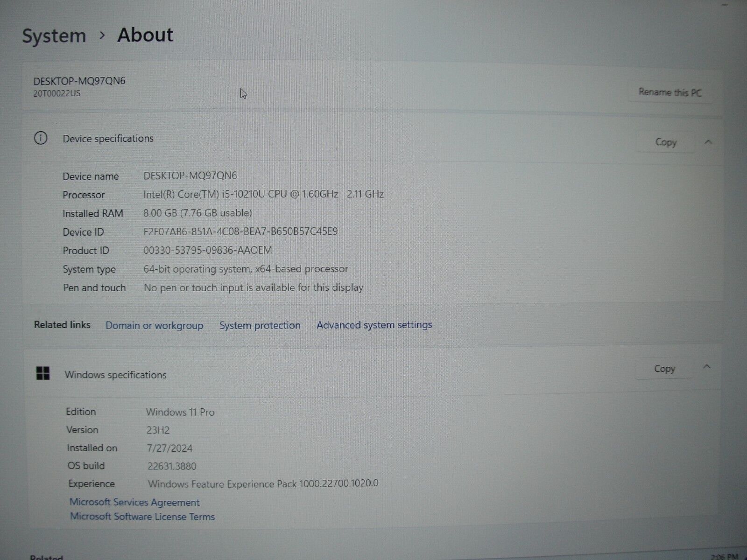Open the System protection link
The width and height of the screenshot is (747, 560).
(x=260, y=325)
